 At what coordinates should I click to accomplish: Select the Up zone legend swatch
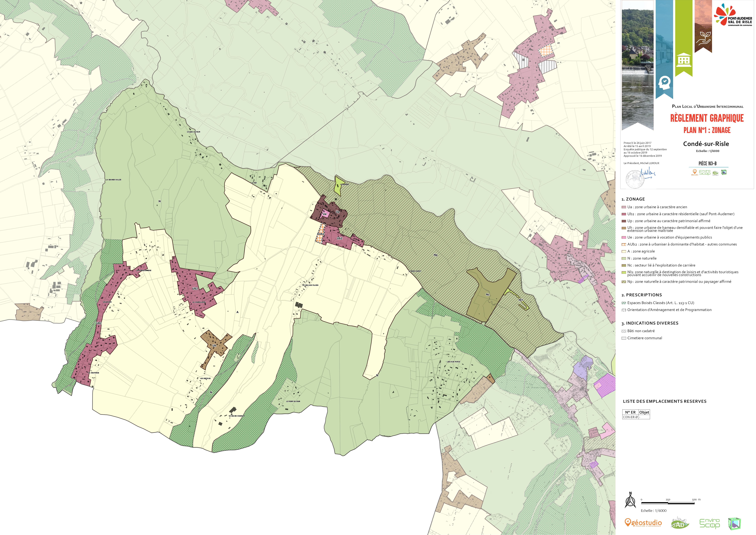(624, 221)
